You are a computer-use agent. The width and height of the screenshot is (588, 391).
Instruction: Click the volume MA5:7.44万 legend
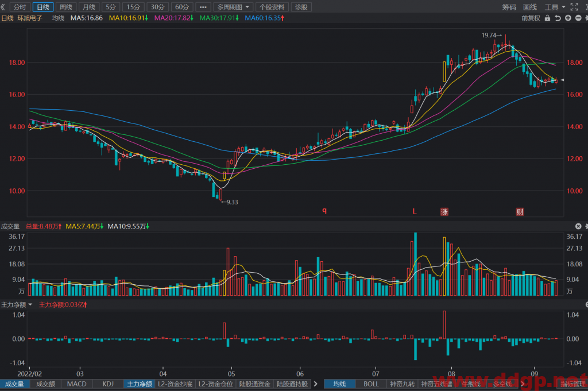pyautogui.click(x=84, y=226)
